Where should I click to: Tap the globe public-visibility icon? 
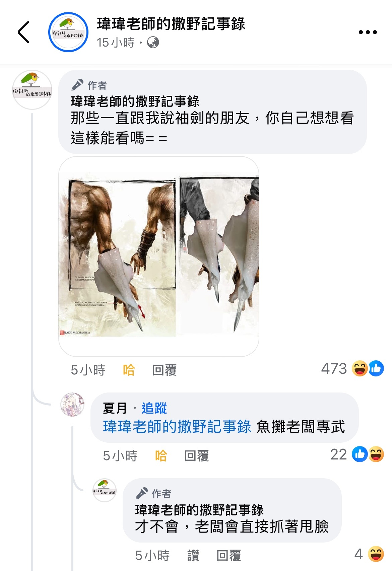pyautogui.click(x=153, y=43)
